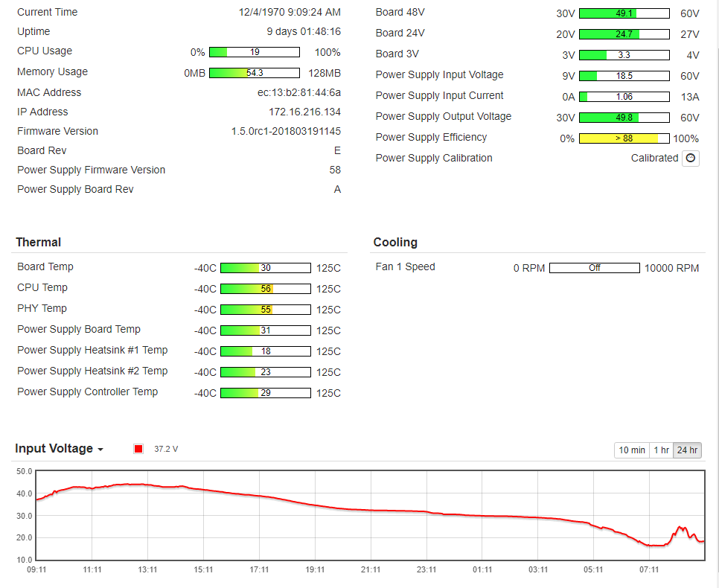Click the Board 48V voltage bar

pos(624,13)
